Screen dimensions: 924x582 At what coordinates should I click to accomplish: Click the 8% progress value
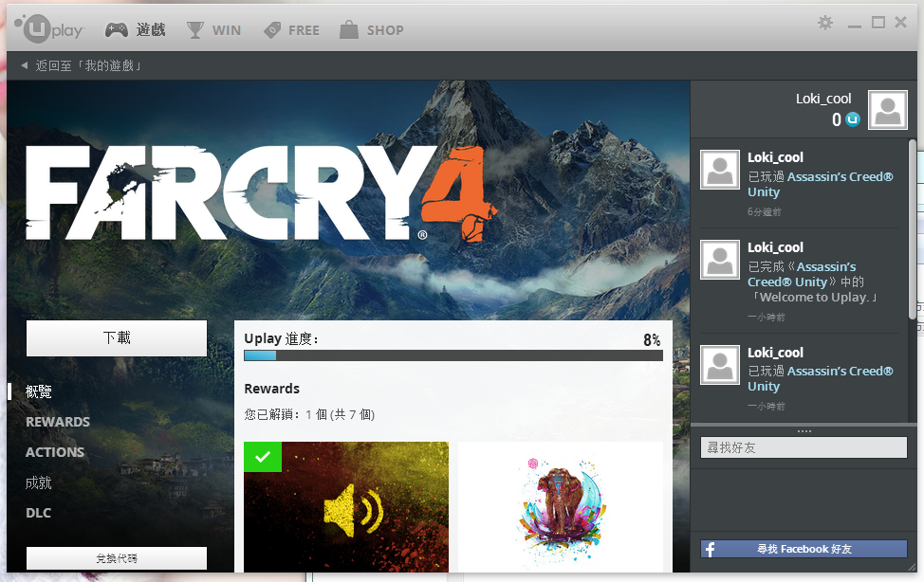click(x=652, y=340)
